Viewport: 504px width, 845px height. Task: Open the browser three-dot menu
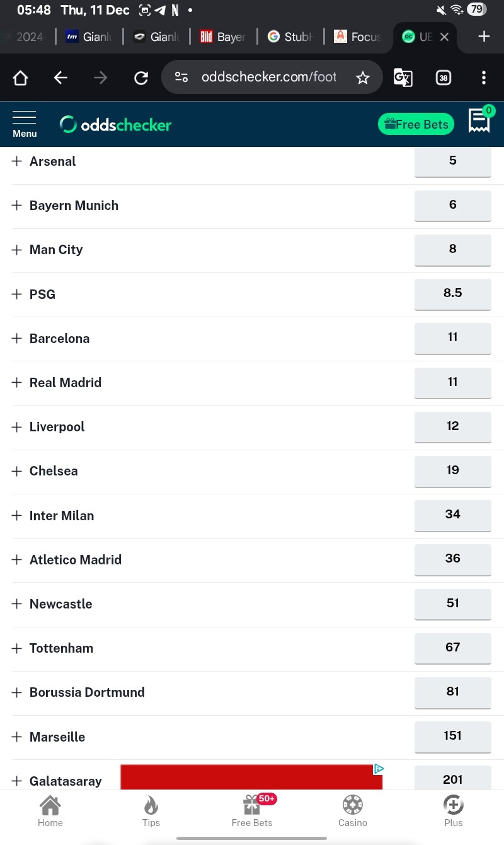click(483, 78)
